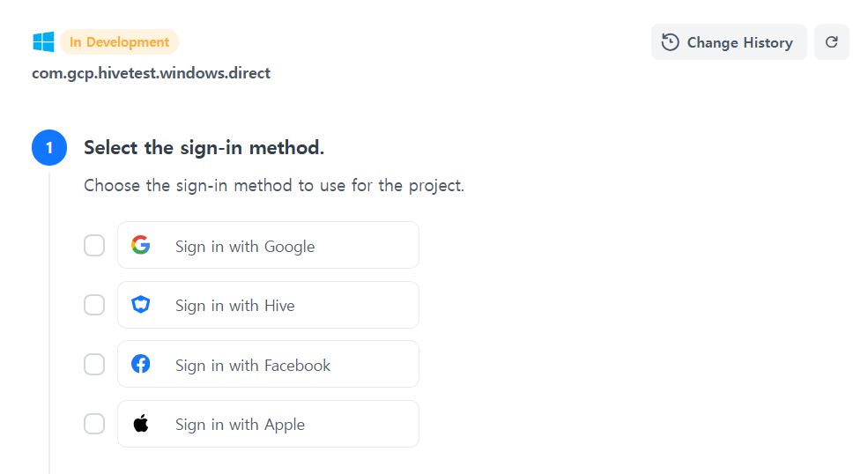Click the Apple logo icon

141,424
